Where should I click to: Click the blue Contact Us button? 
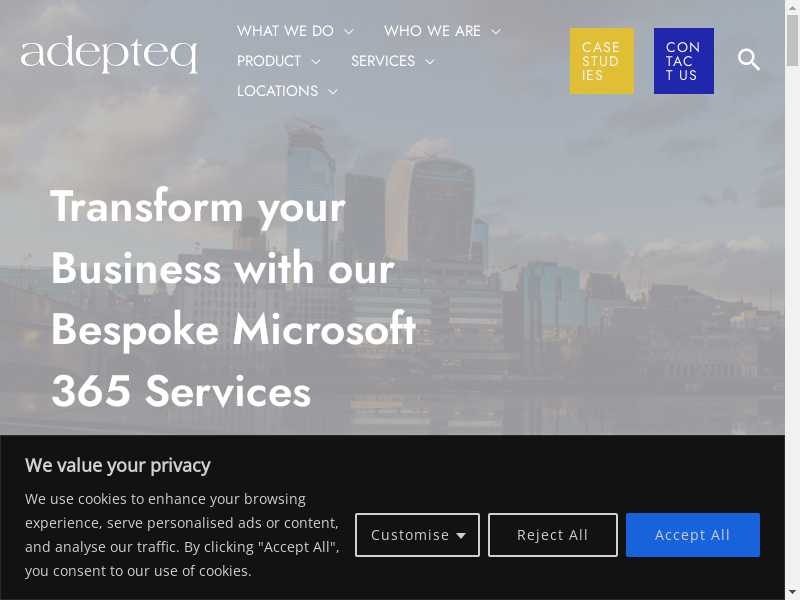(x=683, y=61)
